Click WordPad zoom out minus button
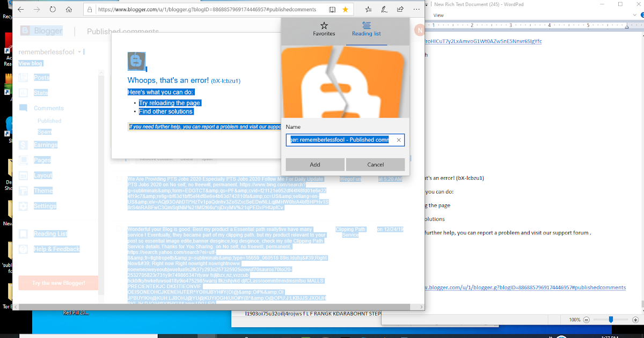Screen dimensions: 644x338 586,320
